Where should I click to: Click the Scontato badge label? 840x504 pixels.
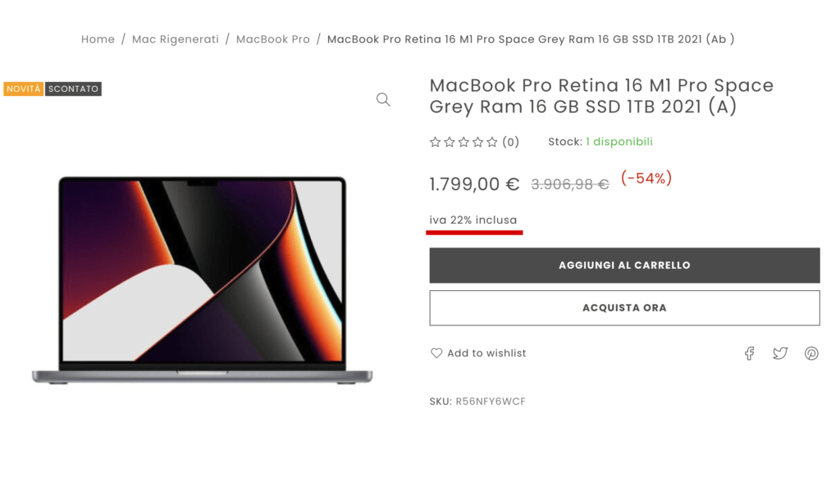click(73, 89)
